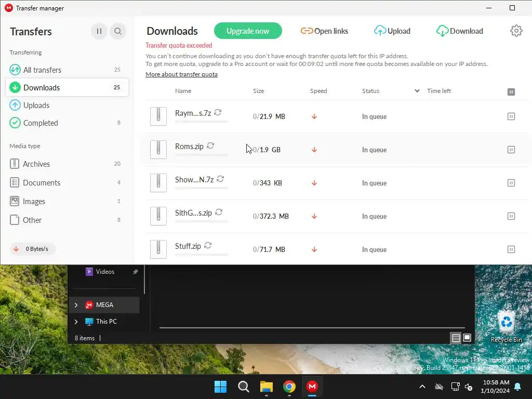Click the green Downloads arrow icon
Screen dimensions: 532x399
point(15,87)
